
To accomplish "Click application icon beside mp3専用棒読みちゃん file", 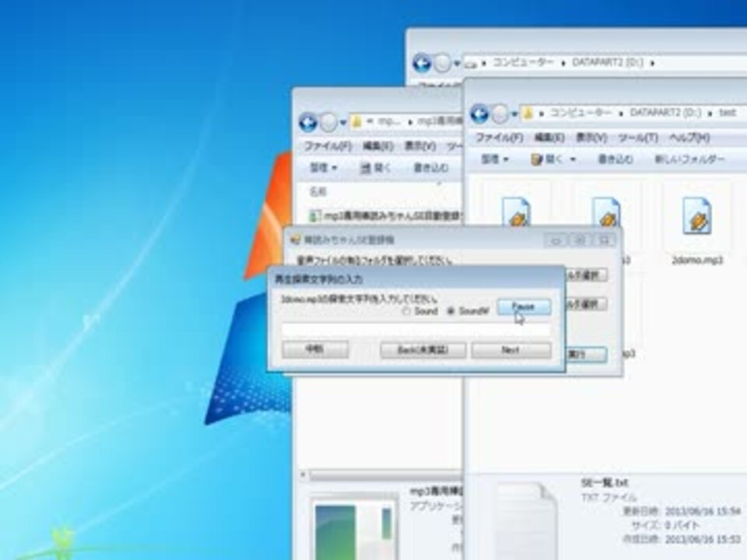I will (x=314, y=215).
